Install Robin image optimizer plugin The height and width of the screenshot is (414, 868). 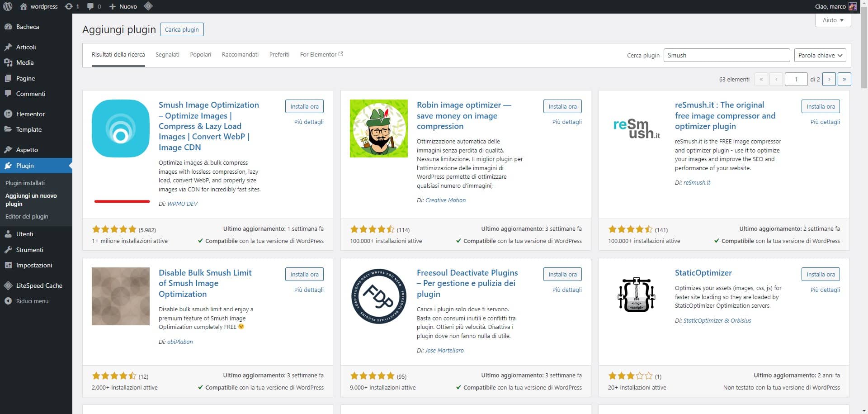[x=562, y=106]
